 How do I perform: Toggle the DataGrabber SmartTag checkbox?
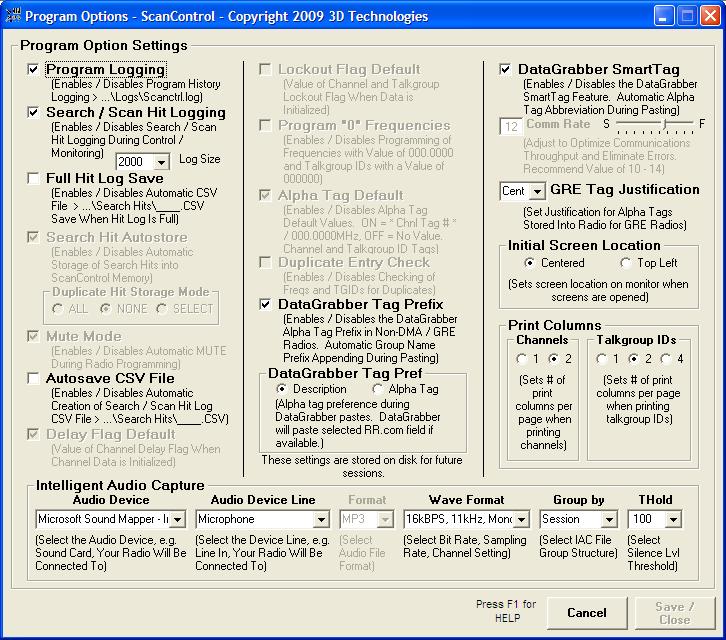click(505, 69)
